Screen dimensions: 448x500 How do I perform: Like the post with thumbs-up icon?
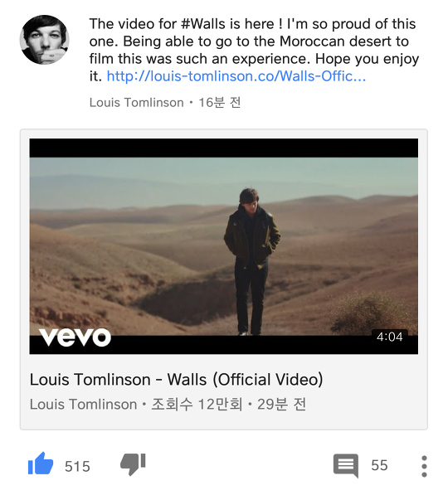41,464
